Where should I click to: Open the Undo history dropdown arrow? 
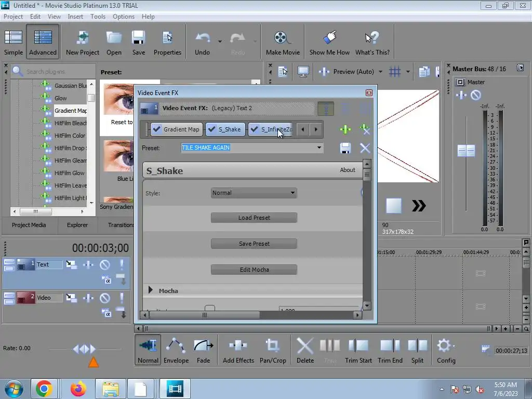tap(220, 42)
